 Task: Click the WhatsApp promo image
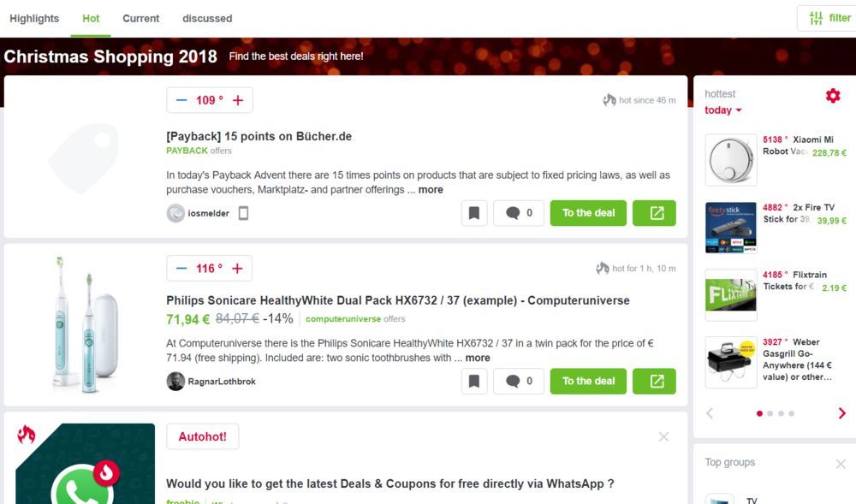click(x=85, y=464)
